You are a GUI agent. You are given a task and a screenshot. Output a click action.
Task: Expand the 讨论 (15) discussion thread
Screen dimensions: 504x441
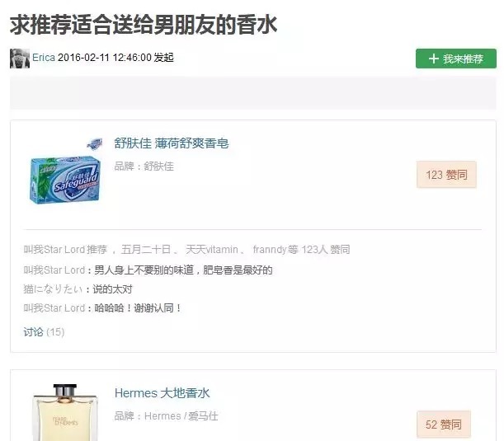[x=44, y=332]
